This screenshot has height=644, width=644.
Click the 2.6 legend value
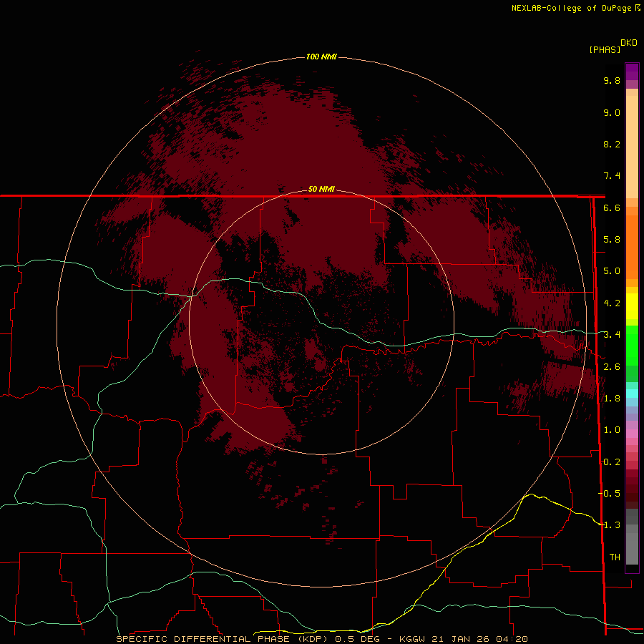pos(612,367)
